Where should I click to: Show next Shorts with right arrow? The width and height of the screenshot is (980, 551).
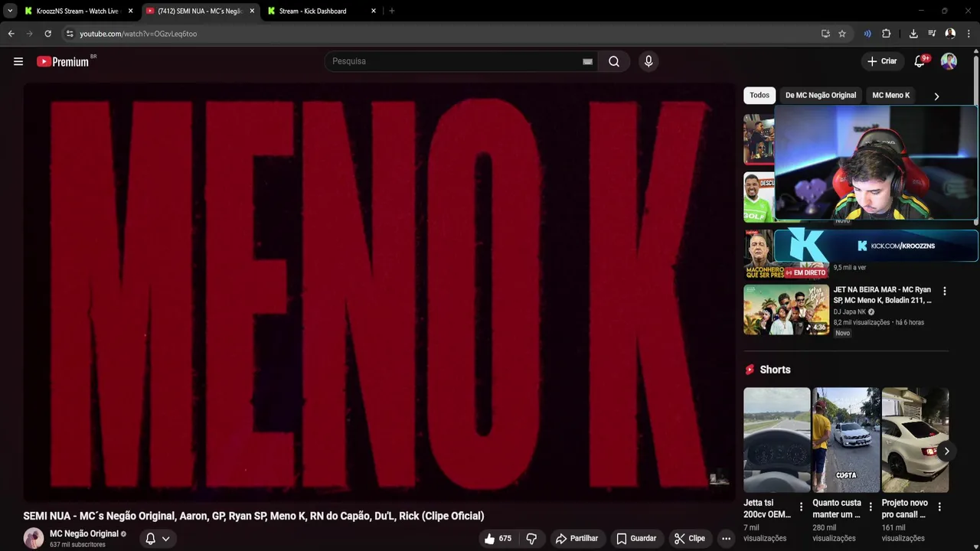coord(946,451)
